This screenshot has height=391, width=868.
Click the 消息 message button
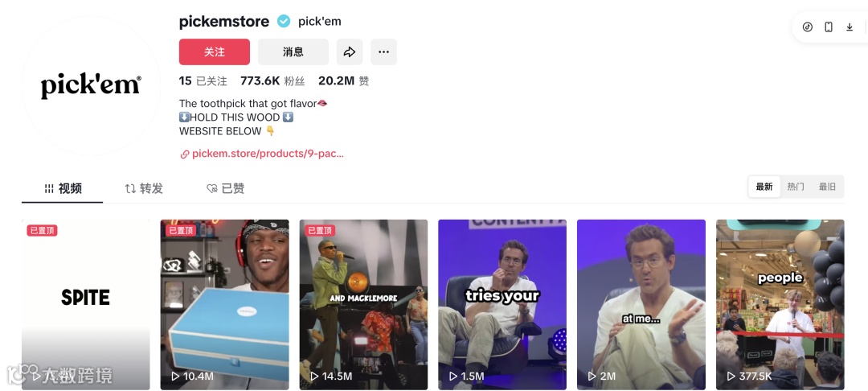tap(293, 52)
